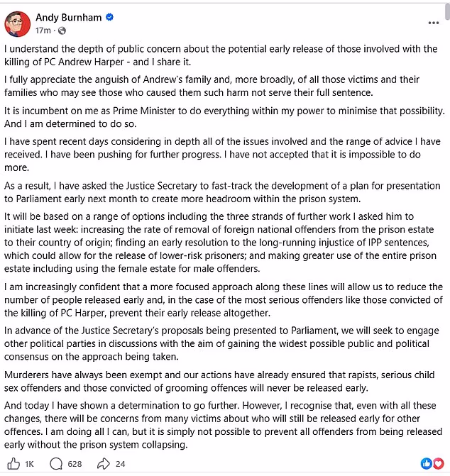Viewport: 450px width, 476px height.
Task: Click the vertical scrollbar thumb
Action: pyautogui.click(x=447, y=11)
